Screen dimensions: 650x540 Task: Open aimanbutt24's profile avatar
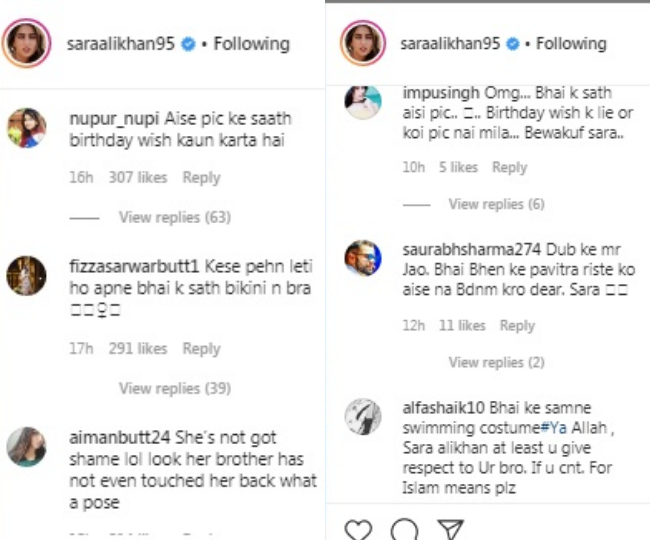point(26,446)
